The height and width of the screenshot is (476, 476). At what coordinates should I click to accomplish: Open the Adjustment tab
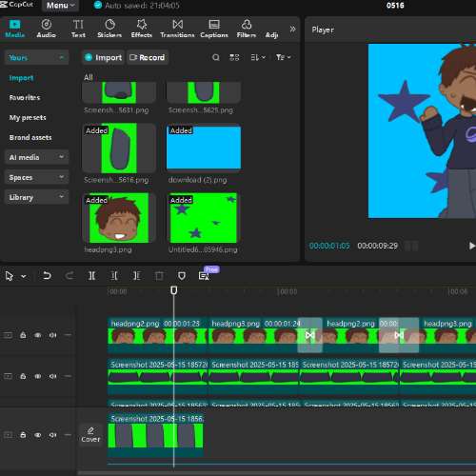[272, 34]
